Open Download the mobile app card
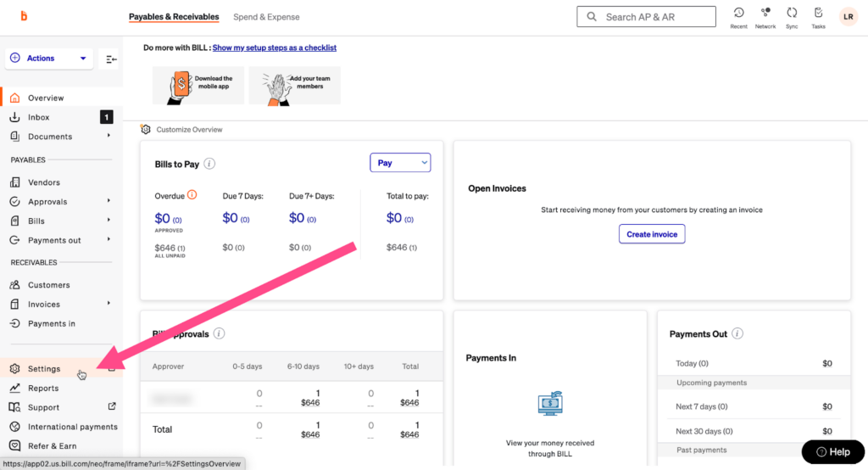This screenshot has width=868, height=470. click(x=198, y=86)
